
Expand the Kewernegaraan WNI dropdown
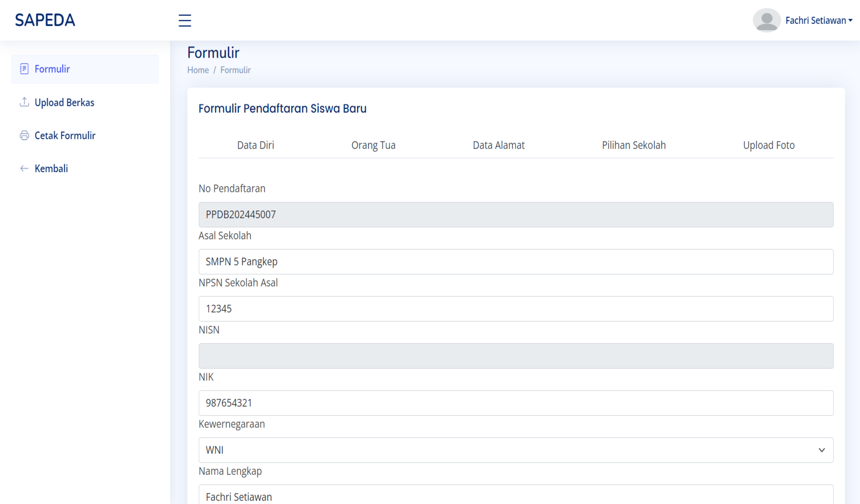click(x=516, y=450)
